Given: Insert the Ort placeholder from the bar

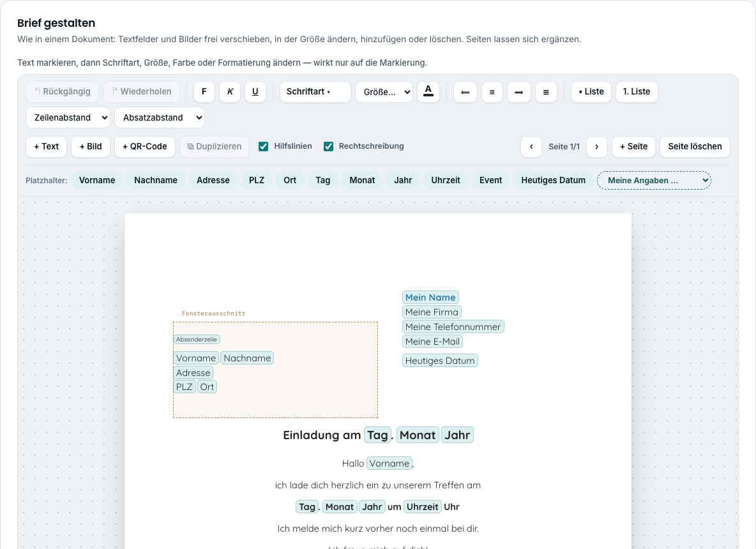Looking at the screenshot, I should tap(290, 180).
